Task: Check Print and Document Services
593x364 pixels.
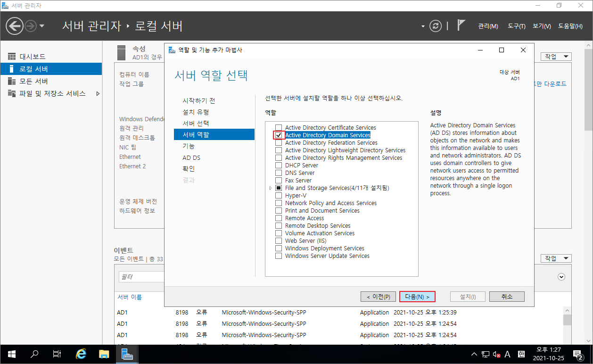Action: pyautogui.click(x=279, y=211)
